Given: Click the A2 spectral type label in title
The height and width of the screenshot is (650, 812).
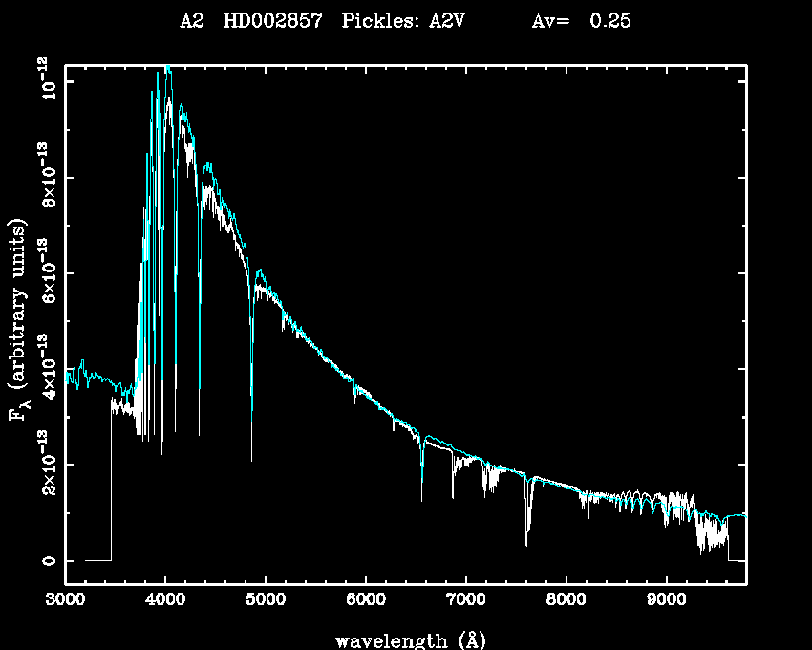Looking at the screenshot, I should (x=192, y=21).
